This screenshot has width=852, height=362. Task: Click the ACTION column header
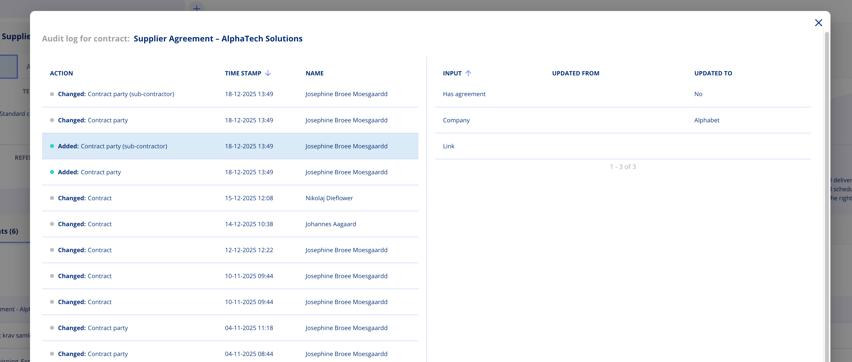[x=61, y=73]
